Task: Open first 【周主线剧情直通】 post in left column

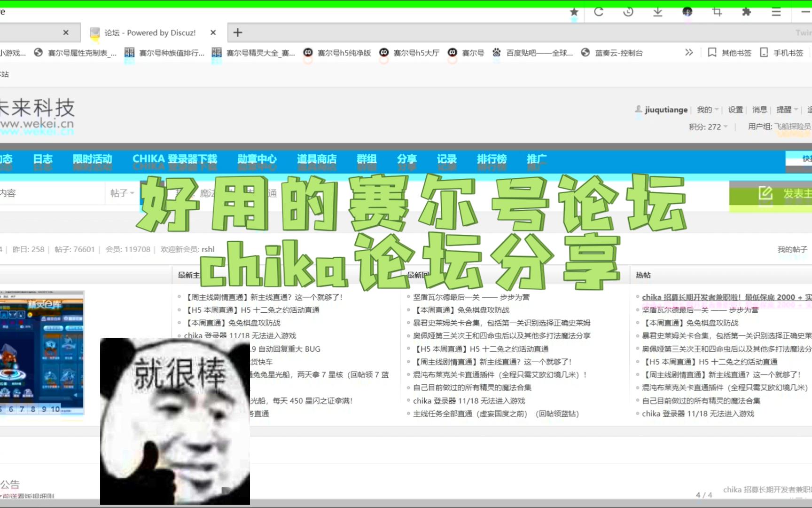Action: [264, 297]
